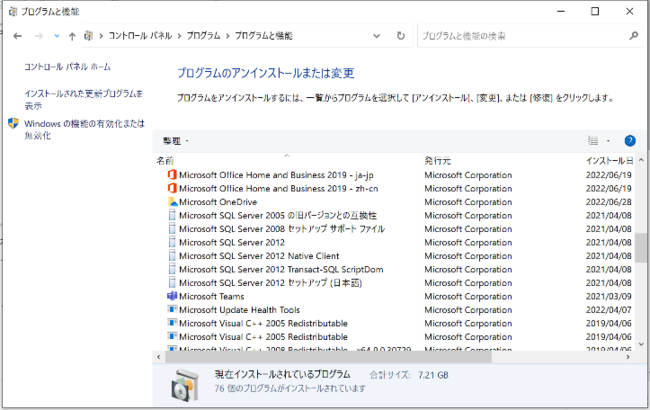Open Windows の機能の有効化または無効化 link
Screen dimensions: 650x410
point(85,129)
